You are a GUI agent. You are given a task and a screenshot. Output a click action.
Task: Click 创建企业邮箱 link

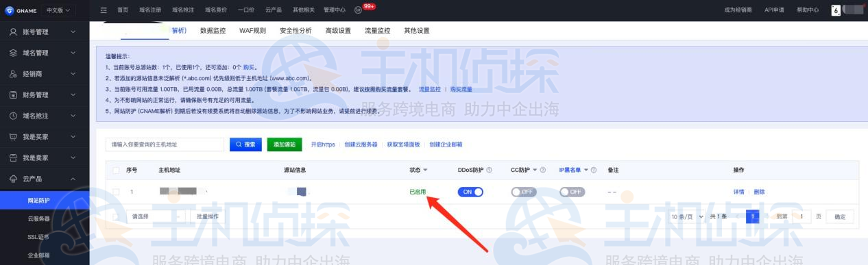pyautogui.click(x=446, y=144)
